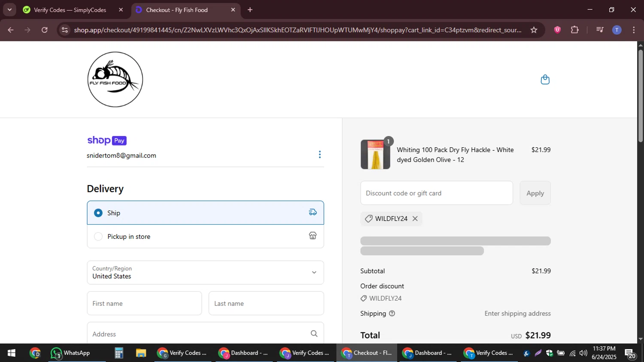
Task: Click the Fly Fish Food logo
Action: point(115,79)
